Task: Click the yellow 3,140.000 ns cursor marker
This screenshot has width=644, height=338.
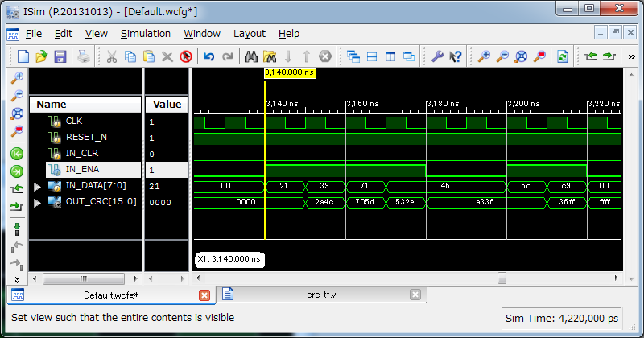Action: [290, 72]
